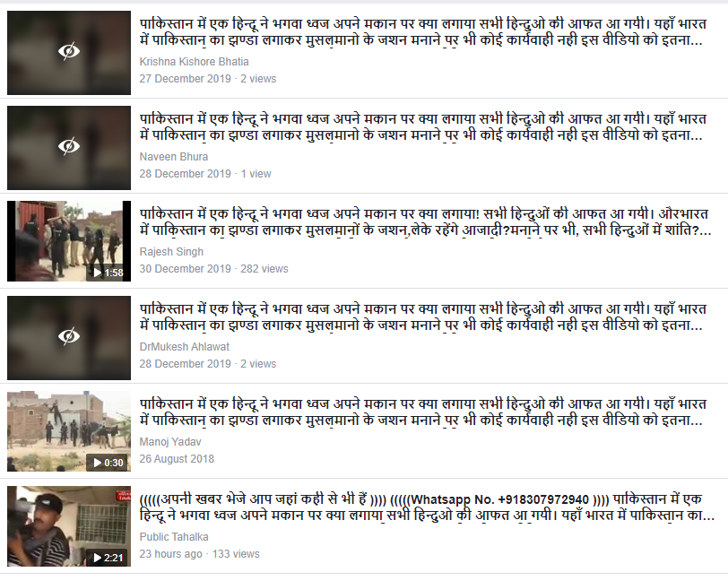
Task: Open the Public Tahalka page
Action: pyautogui.click(x=174, y=537)
